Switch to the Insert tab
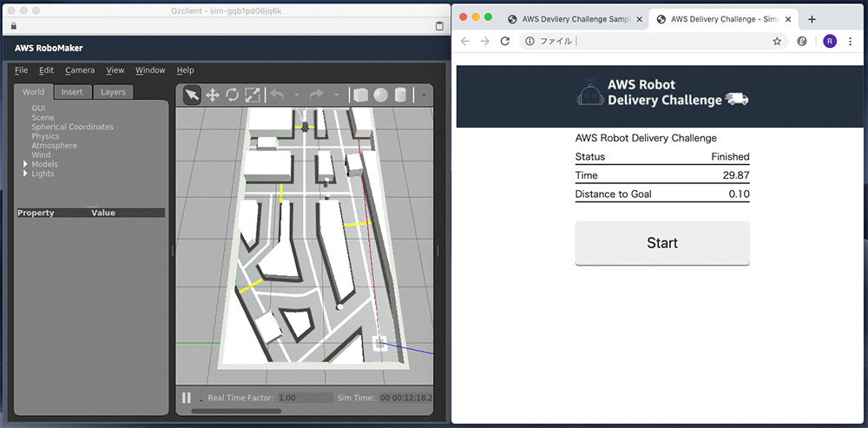The image size is (868, 428). tap(72, 92)
